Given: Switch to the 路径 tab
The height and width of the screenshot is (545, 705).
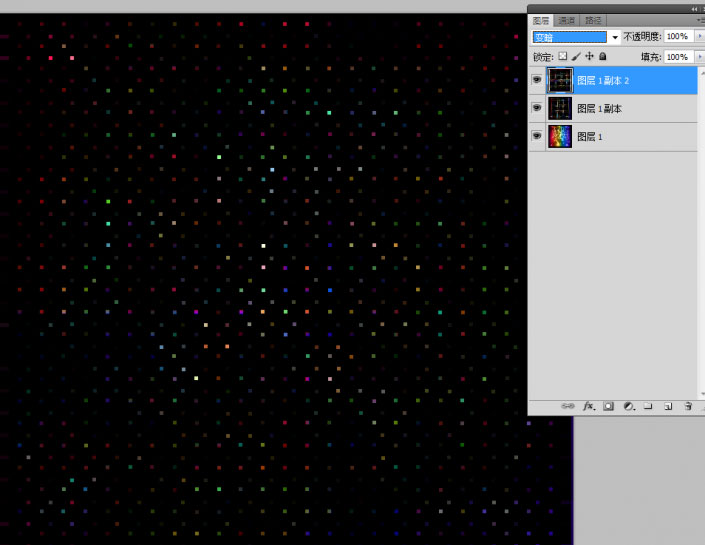Looking at the screenshot, I should [x=592, y=19].
